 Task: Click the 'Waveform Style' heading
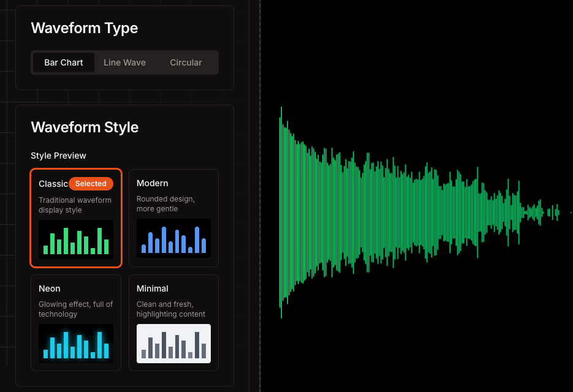[85, 127]
